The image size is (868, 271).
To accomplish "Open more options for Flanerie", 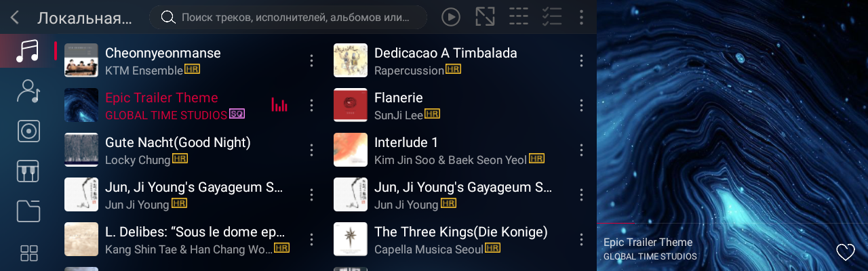I will [581, 105].
